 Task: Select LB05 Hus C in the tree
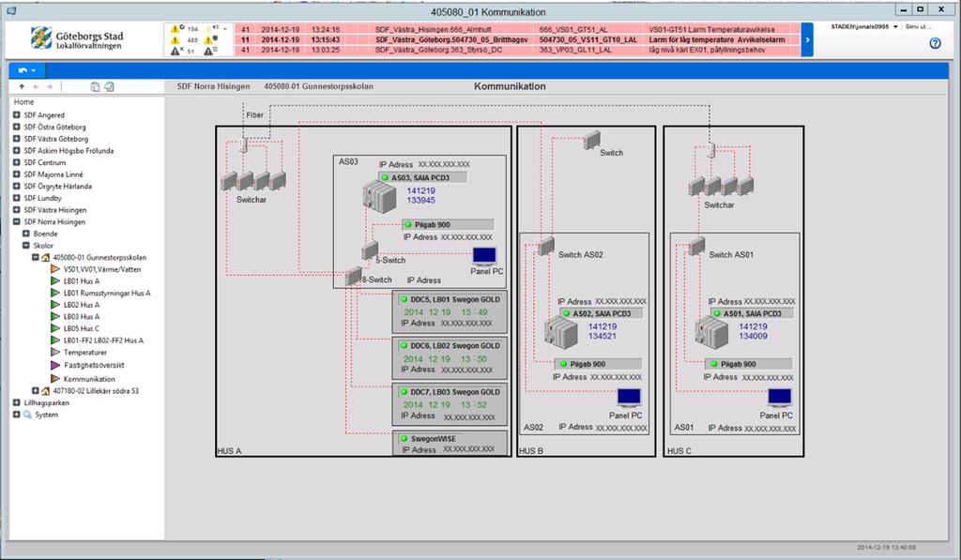pyautogui.click(x=82, y=328)
